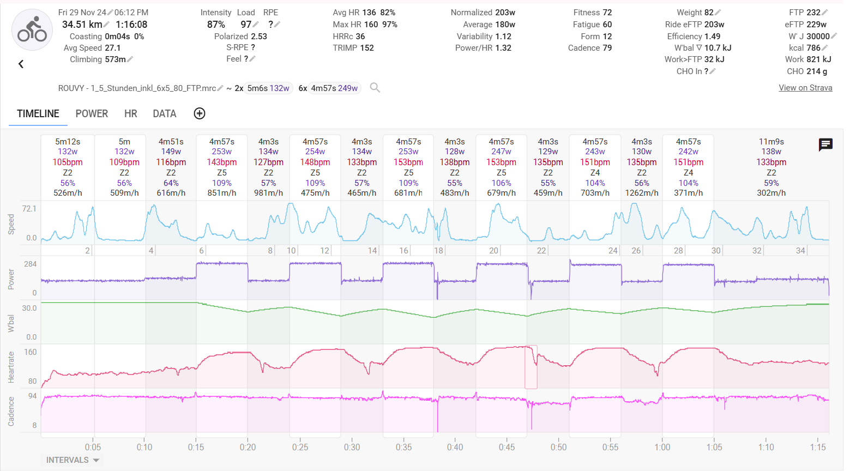Image resolution: width=868 pixels, height=471 pixels.
Task: Select the 4m3s 134w 127bpm interval card
Action: (268, 167)
